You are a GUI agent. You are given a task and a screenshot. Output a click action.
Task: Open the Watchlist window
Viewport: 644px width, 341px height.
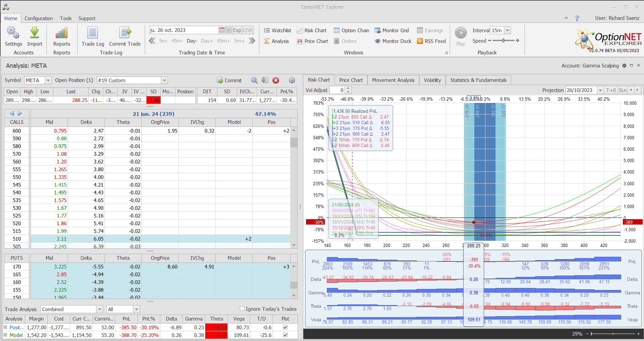click(x=277, y=30)
